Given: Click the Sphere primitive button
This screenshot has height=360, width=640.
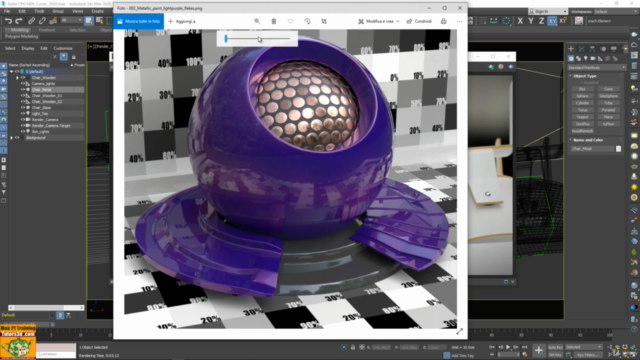Looking at the screenshot, I should pos(582,96).
